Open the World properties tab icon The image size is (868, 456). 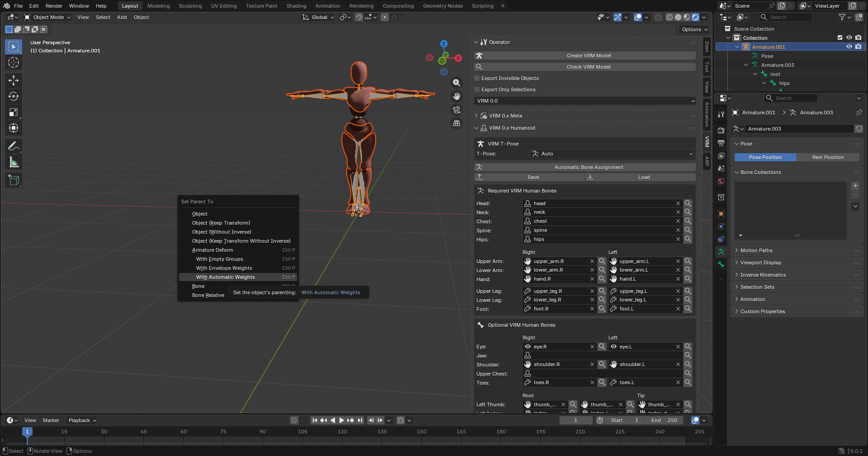[721, 181]
